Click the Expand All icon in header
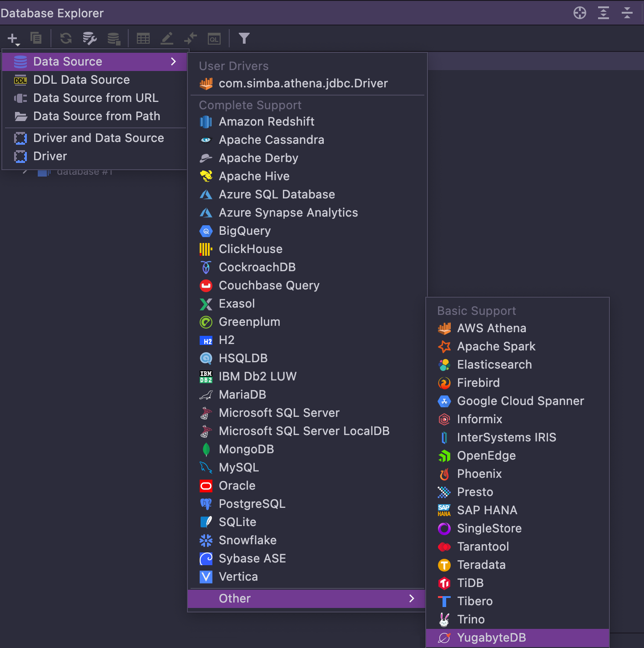 (x=603, y=13)
